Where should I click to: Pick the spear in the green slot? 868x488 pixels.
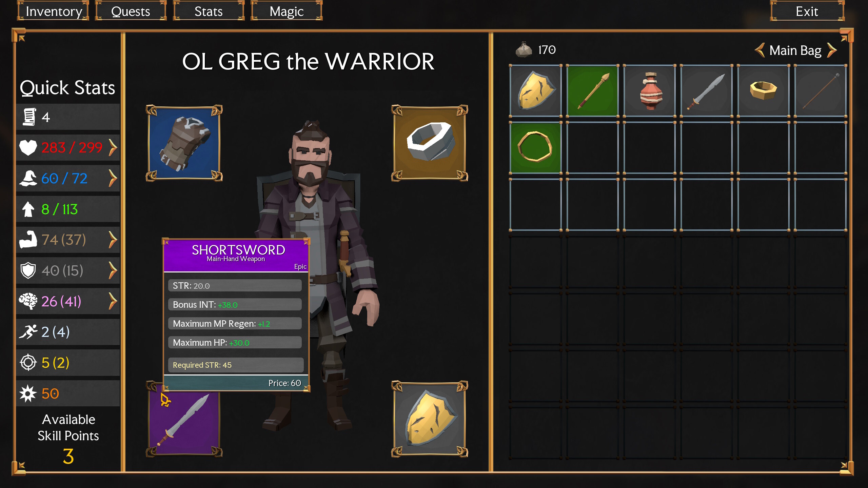593,91
